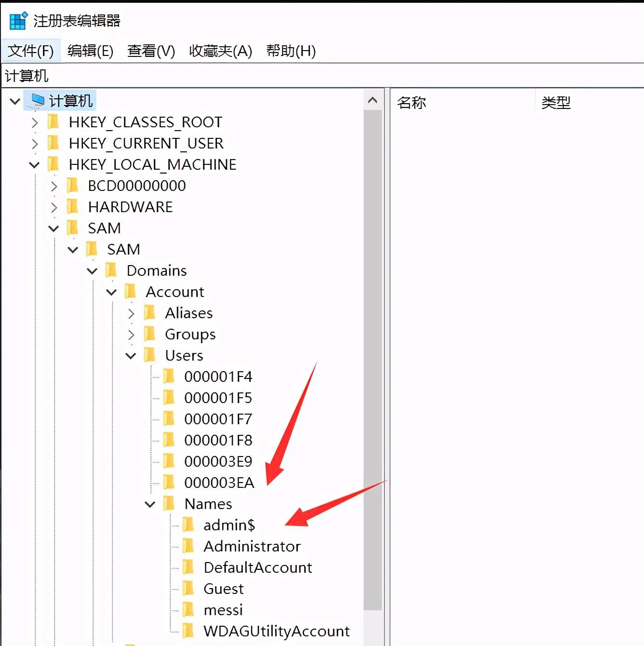The height and width of the screenshot is (646, 644).
Task: Click the 名称 column header
Action: click(412, 102)
